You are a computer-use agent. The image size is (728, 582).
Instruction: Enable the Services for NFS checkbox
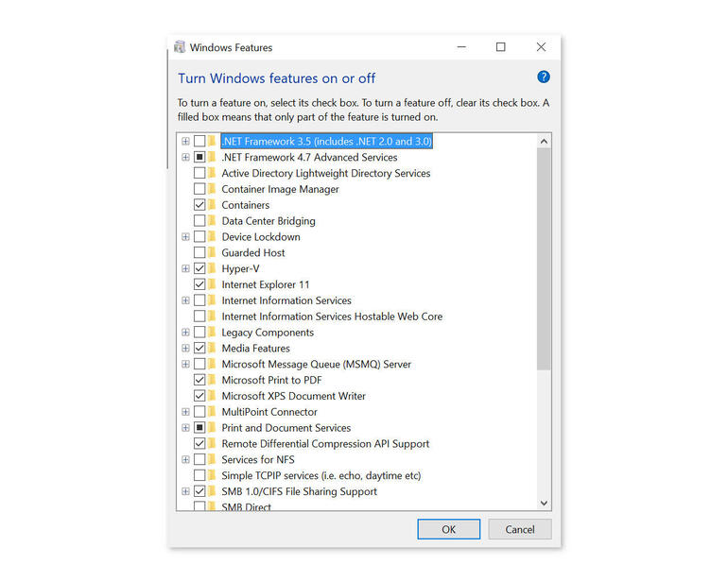point(199,459)
